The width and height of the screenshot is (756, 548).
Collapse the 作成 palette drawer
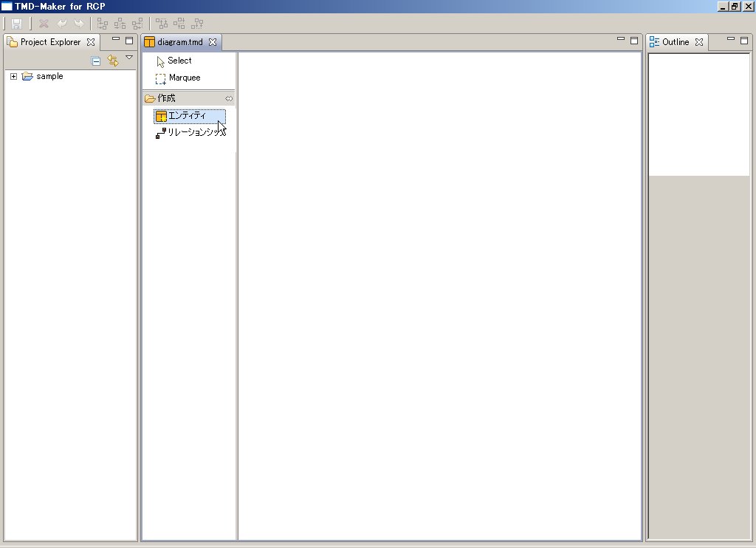pyautogui.click(x=188, y=98)
